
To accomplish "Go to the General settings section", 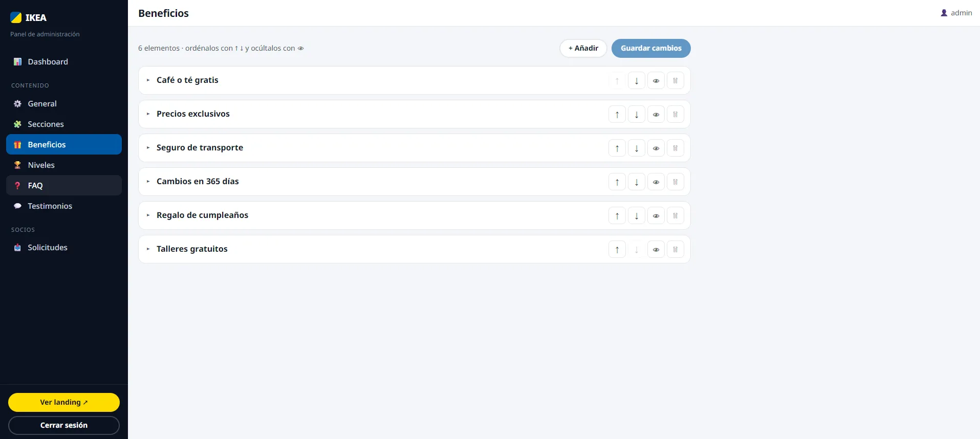I will pyautogui.click(x=64, y=104).
